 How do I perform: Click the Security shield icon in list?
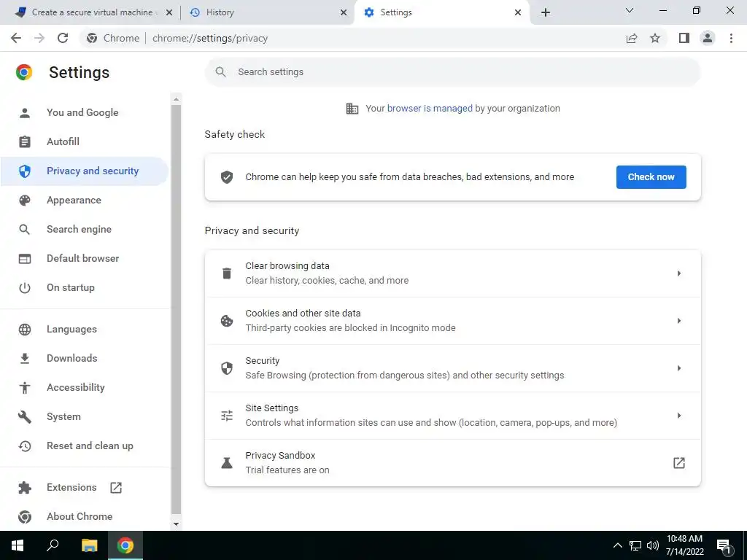tap(227, 368)
